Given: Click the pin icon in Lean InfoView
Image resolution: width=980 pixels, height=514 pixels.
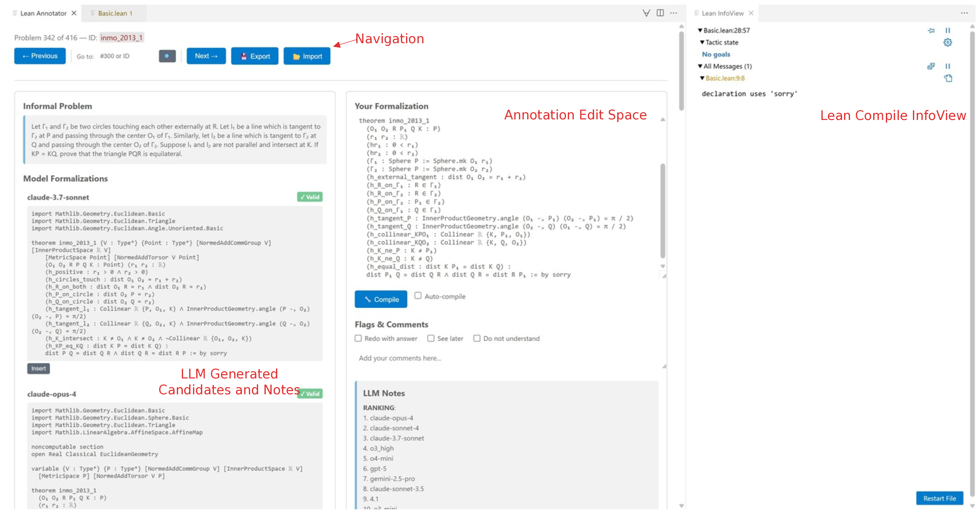Looking at the screenshot, I should pos(932,31).
